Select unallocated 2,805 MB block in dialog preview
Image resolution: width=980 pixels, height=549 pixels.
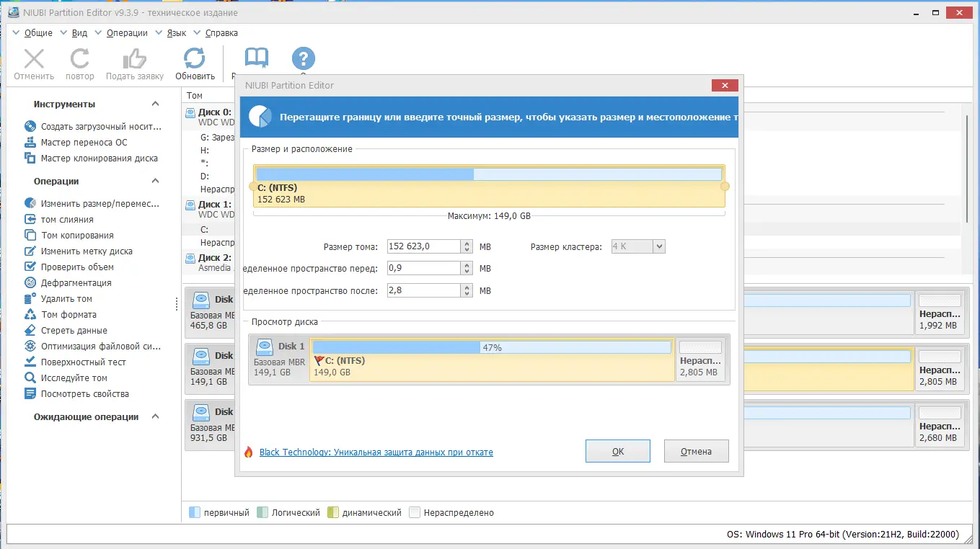tap(700, 359)
